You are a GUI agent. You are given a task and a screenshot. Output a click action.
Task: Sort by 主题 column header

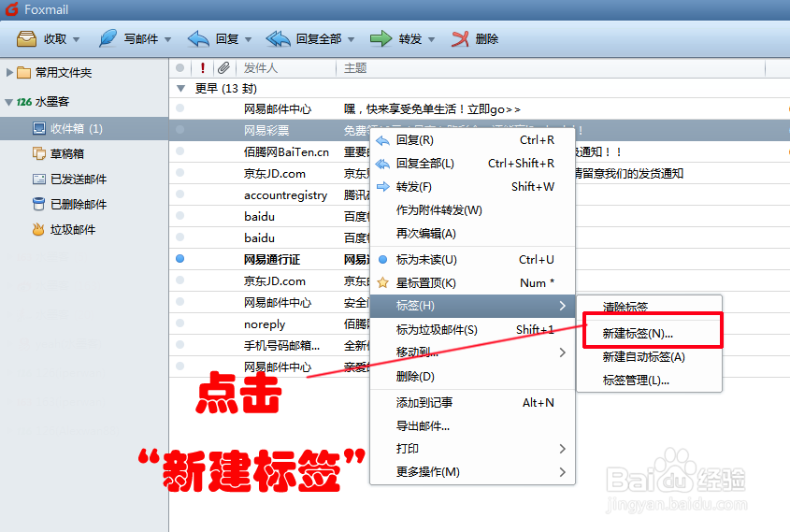pyautogui.click(x=355, y=68)
